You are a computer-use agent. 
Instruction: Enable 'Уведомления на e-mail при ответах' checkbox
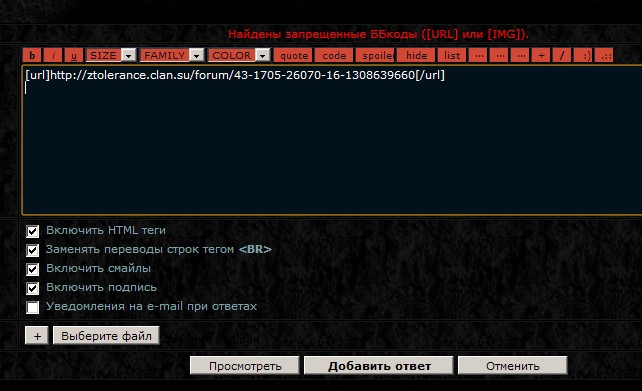[32, 307]
